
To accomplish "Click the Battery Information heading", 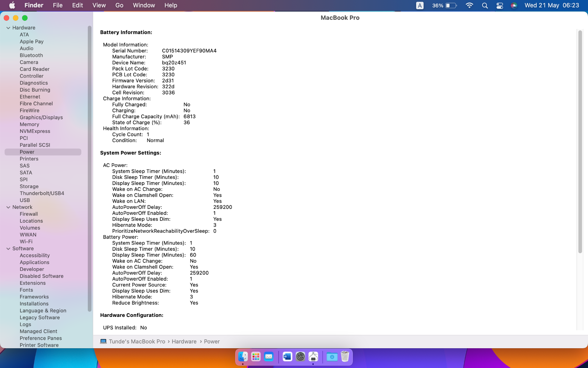I will [126, 32].
